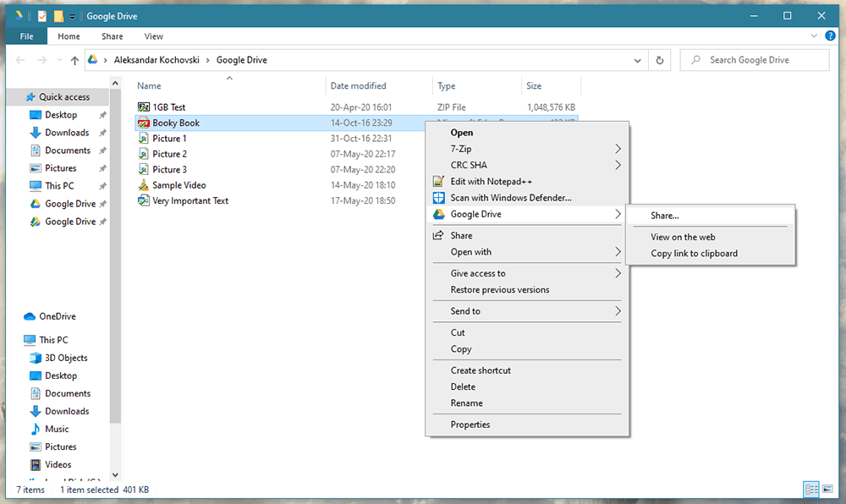The height and width of the screenshot is (504, 846).
Task: Click the Refresh button beside address bar
Action: click(659, 60)
